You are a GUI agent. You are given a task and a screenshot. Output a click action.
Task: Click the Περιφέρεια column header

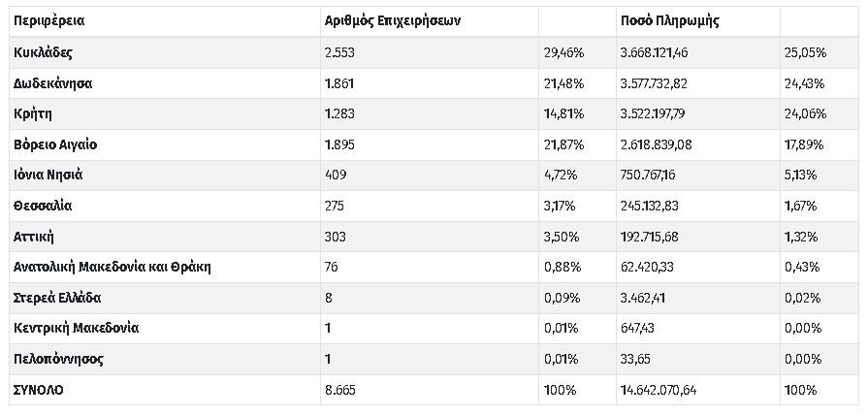tap(49, 21)
